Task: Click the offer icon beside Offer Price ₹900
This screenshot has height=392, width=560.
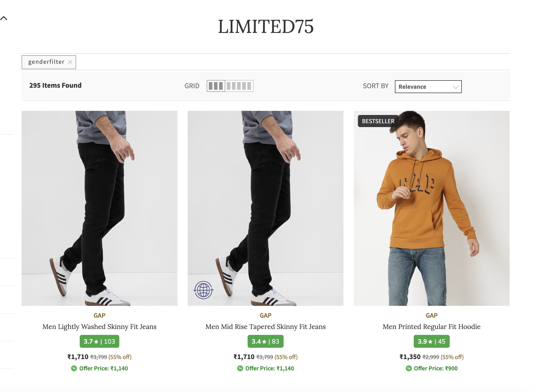Action: [409, 368]
